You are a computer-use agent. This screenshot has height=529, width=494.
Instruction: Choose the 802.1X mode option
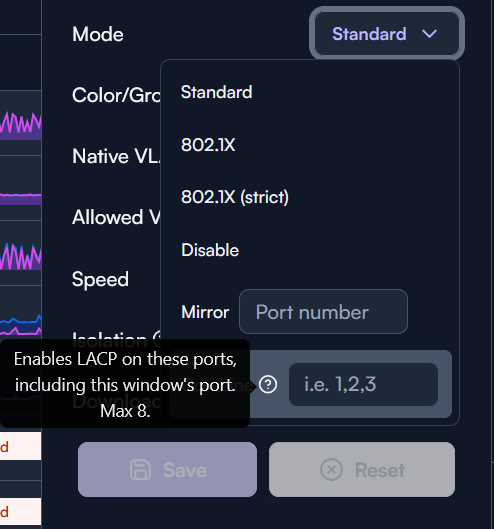coord(310,145)
